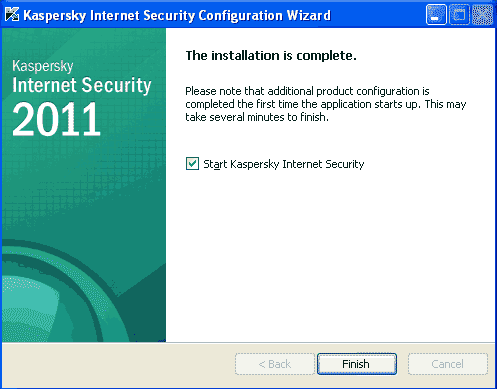The width and height of the screenshot is (497, 389).
Task: Close the Configuration Wizard window
Action: click(482, 15)
